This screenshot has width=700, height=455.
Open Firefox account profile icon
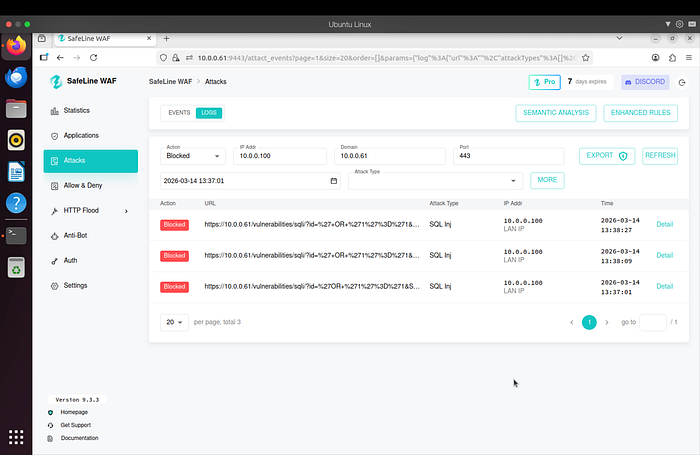coord(655,58)
